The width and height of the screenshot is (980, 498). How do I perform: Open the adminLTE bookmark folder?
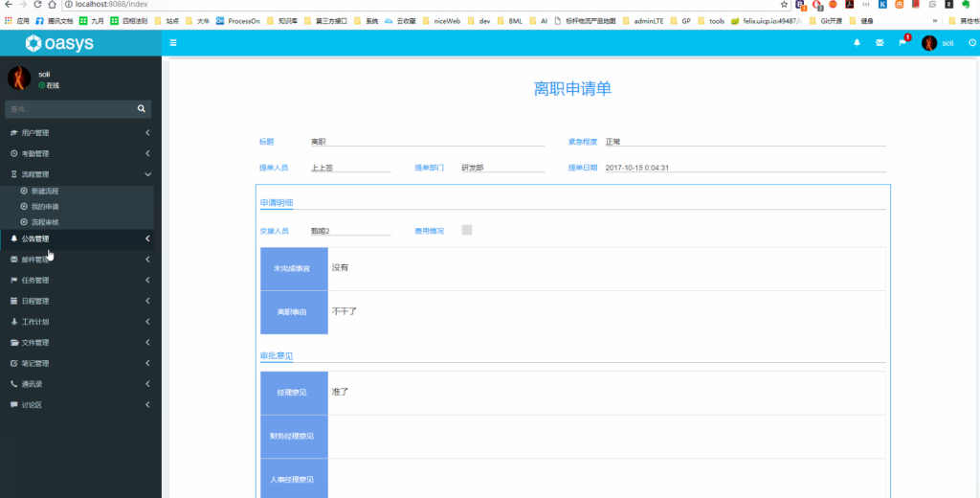pos(643,21)
